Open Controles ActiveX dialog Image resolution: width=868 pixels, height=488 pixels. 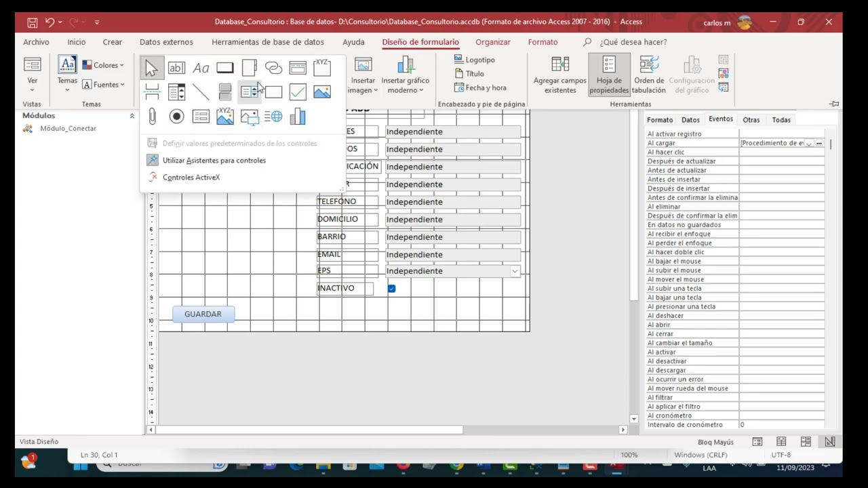(191, 178)
